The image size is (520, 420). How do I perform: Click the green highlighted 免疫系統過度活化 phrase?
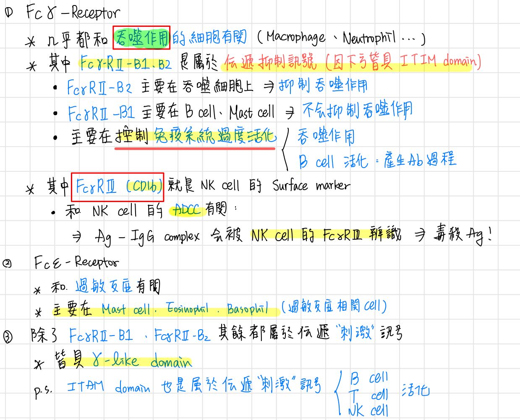(x=215, y=135)
